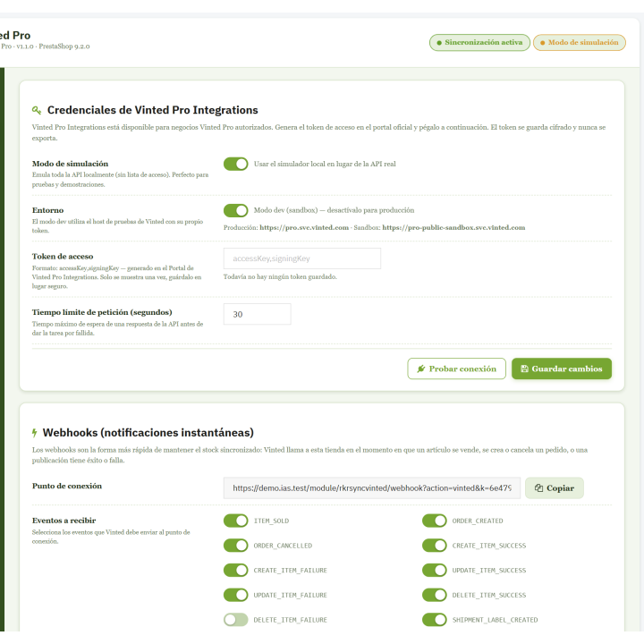Toggle Entorno dev sandbox switch
Screen dimensions: 644x644
click(236, 210)
